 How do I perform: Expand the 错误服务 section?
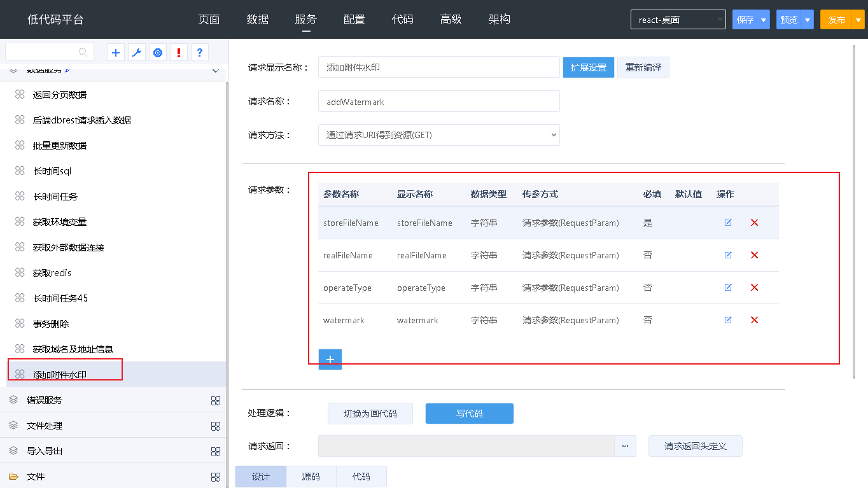click(113, 400)
